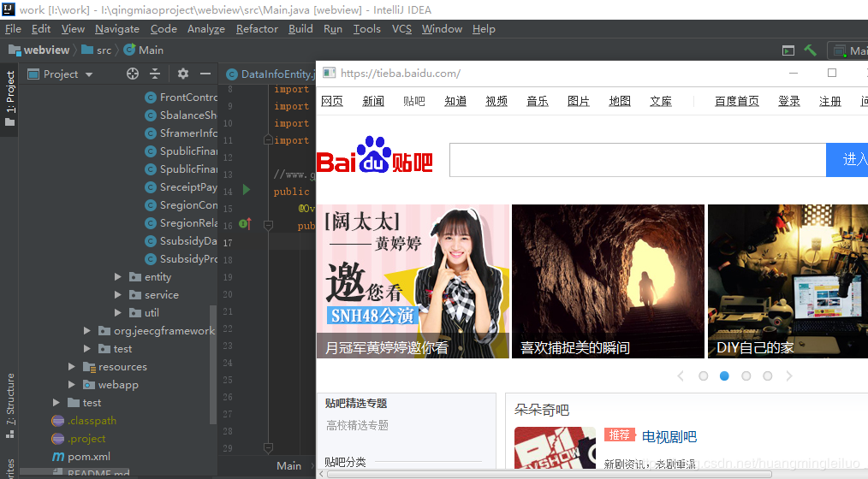Screen dimensions: 868x479
Task: Open the 喜欢捕捉美的瞬间 cave image card
Action: (x=608, y=281)
